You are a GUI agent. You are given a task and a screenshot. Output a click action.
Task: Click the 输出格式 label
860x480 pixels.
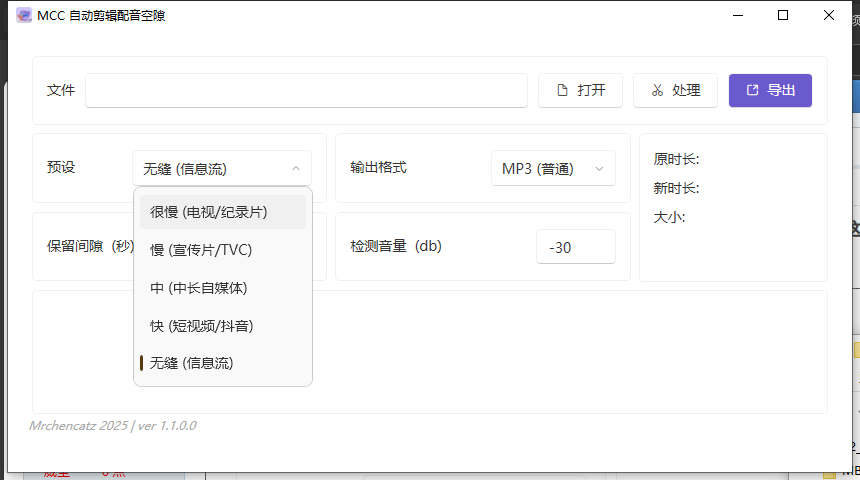pyautogui.click(x=378, y=167)
